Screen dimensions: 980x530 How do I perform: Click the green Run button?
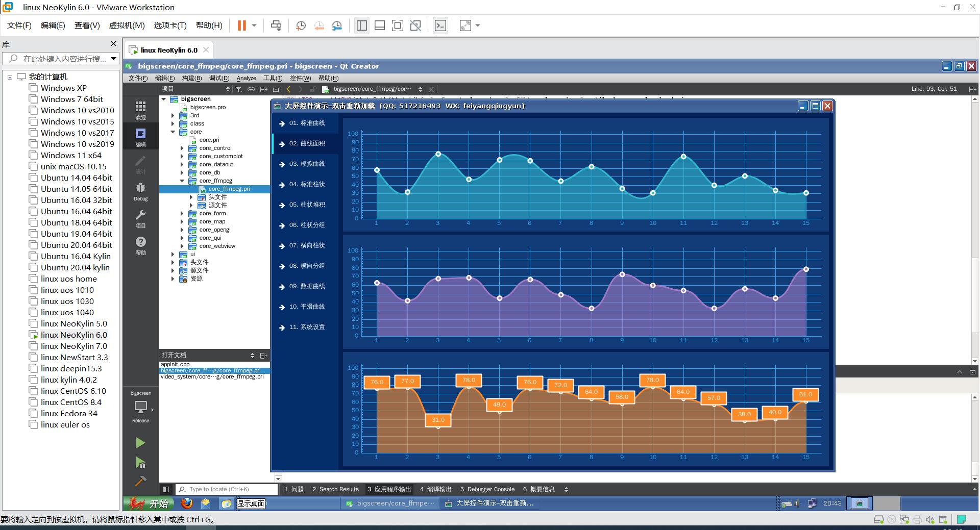140,443
